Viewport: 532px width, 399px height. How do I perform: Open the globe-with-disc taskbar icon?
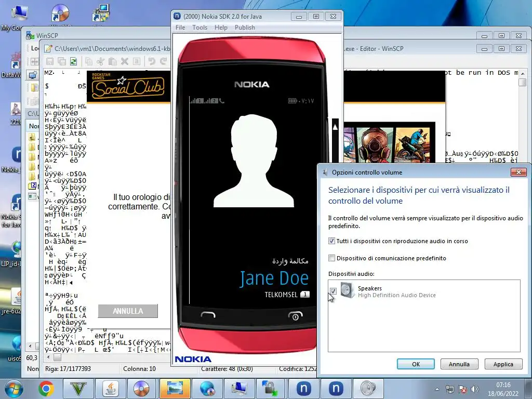pos(207,389)
